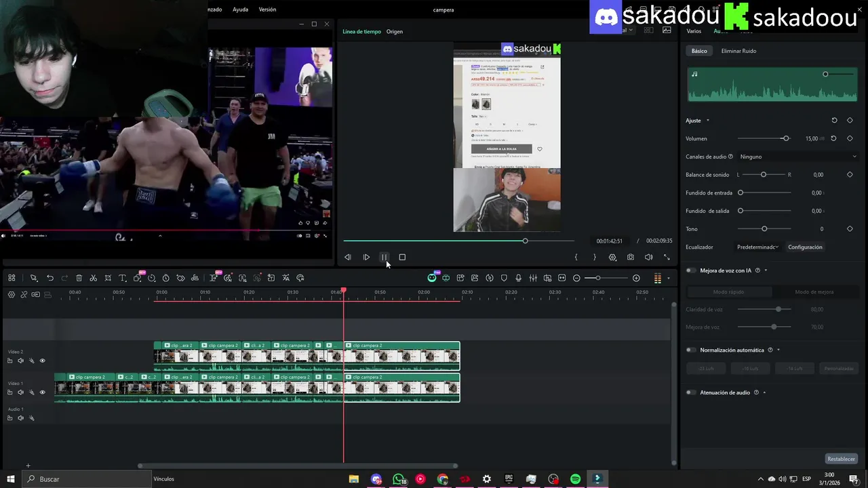Open the Versión menu
This screenshot has width=868, height=488.
tap(267, 9)
